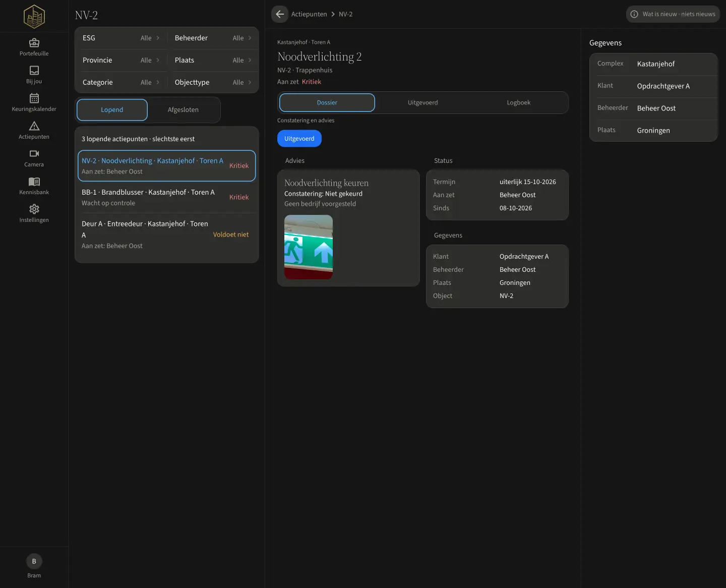Open the Camera icon in sidebar
726x588 pixels.
tap(34, 154)
